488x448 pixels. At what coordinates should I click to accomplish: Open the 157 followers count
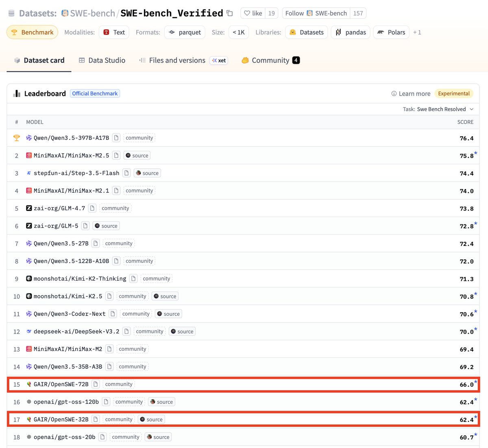358,13
